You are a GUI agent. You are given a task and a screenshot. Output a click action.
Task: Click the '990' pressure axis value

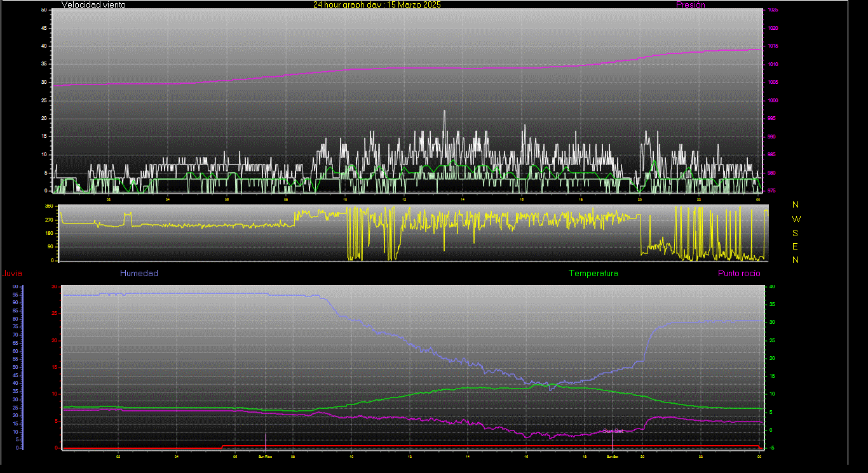pos(771,137)
